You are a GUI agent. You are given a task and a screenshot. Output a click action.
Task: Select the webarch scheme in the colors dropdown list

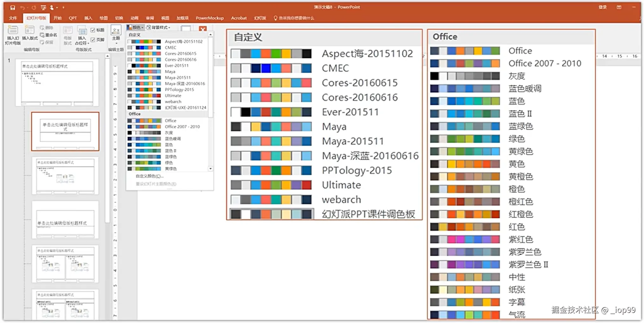point(167,102)
